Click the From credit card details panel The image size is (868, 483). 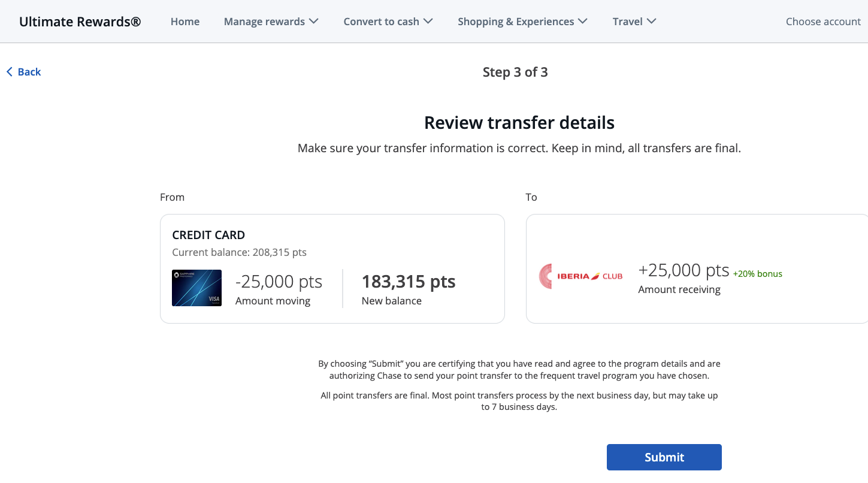(332, 268)
